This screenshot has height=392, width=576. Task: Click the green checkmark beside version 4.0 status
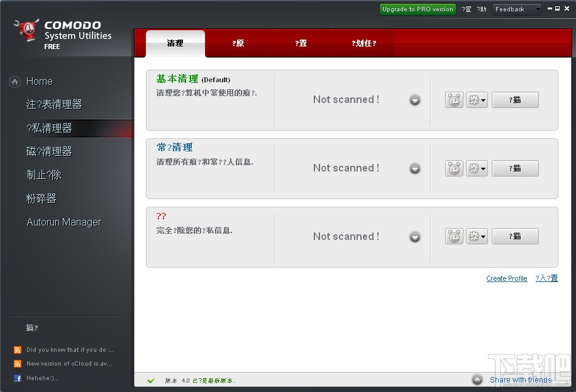(151, 379)
